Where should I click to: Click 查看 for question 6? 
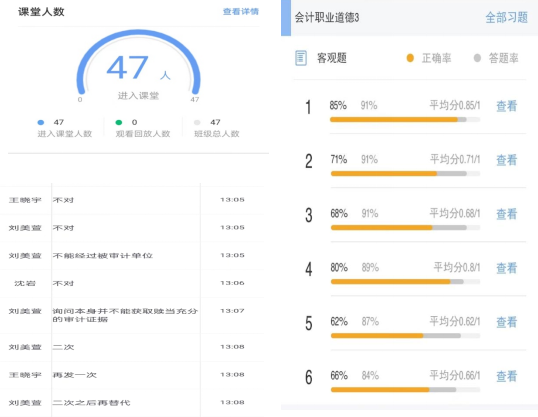tap(506, 376)
